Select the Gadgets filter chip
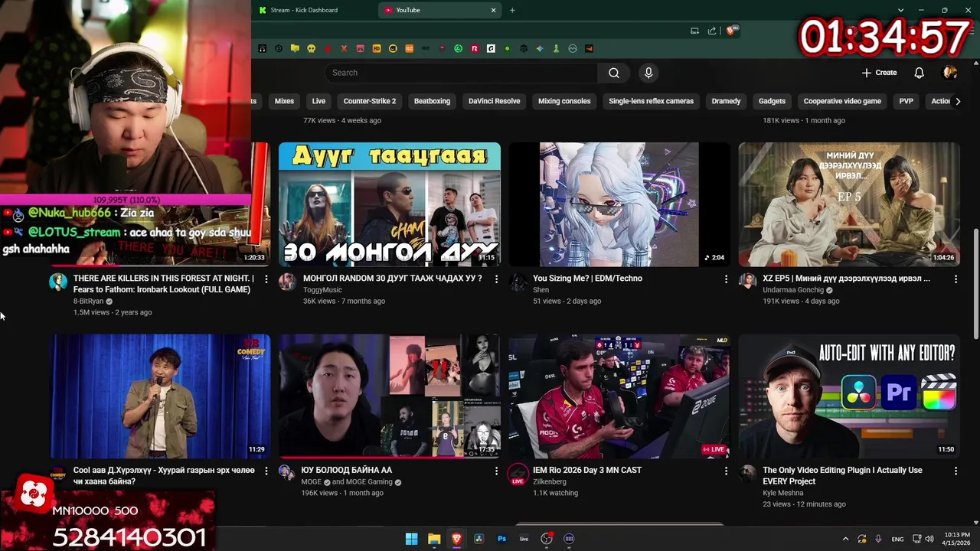The height and width of the screenshot is (551, 980). click(772, 101)
